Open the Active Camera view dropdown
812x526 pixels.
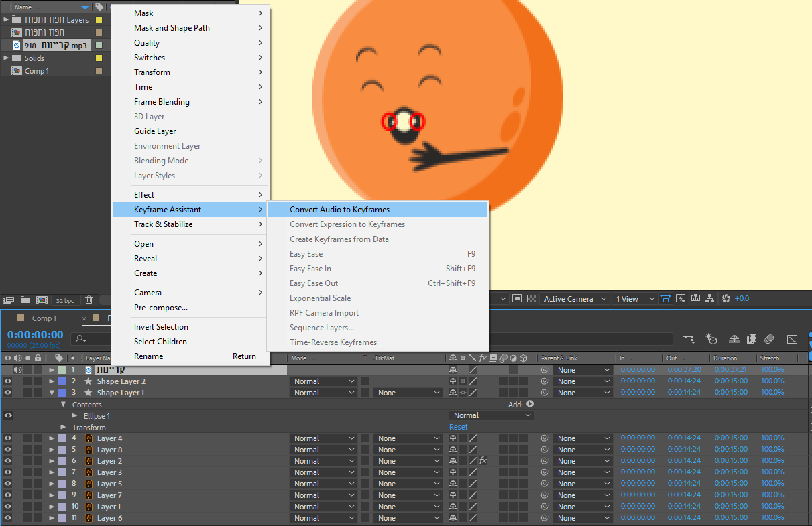[x=575, y=299]
